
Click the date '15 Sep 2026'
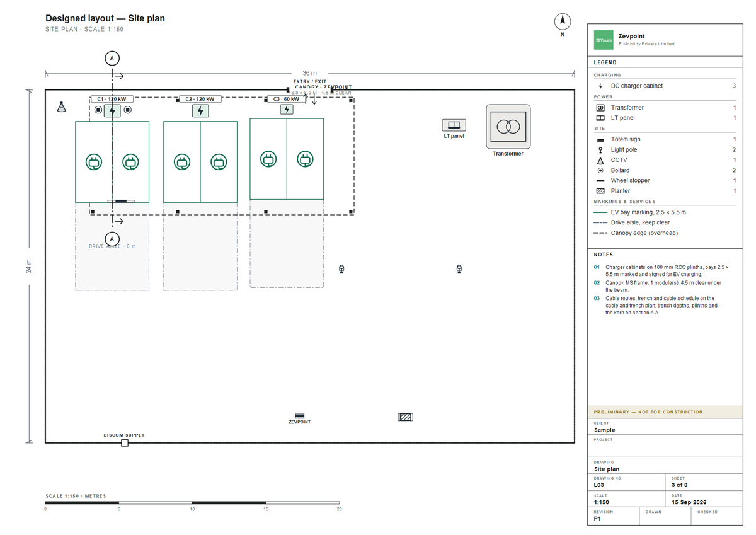690,502
